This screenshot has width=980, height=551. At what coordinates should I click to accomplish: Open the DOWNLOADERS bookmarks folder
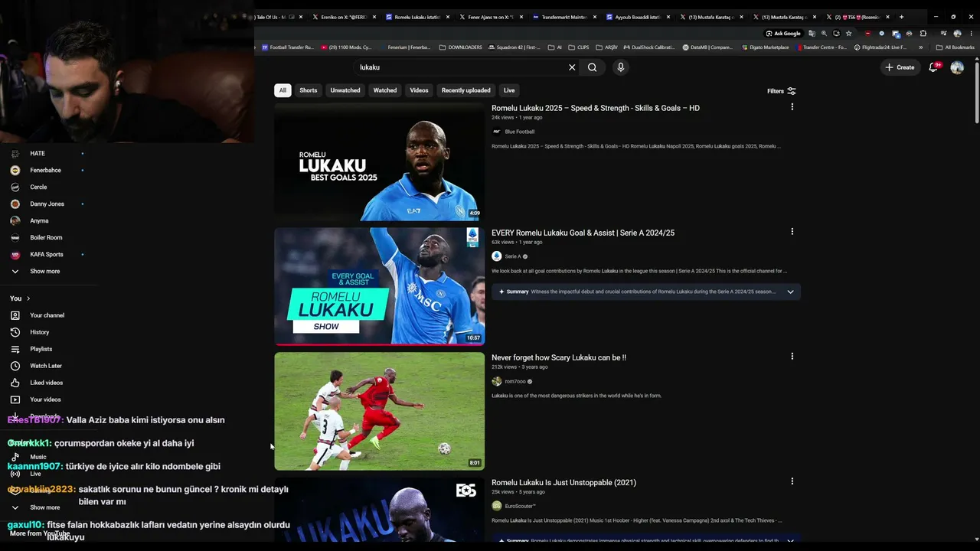click(460, 47)
